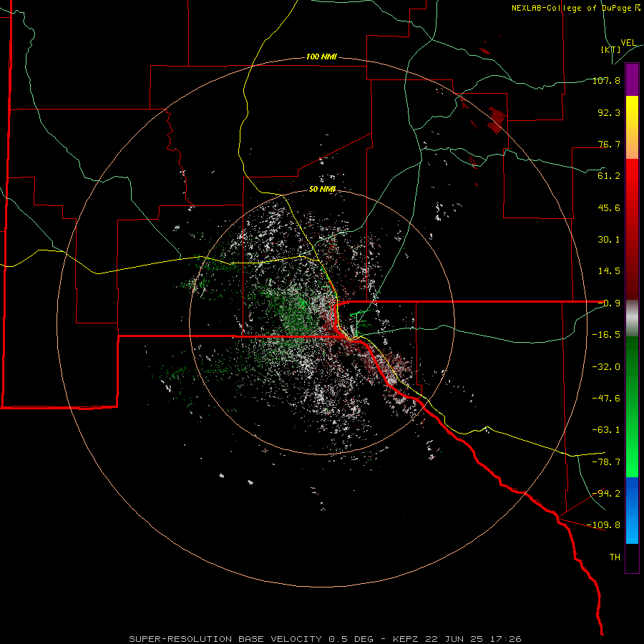
Task: Select the 14.5 velocity scale value
Action: 609,271
